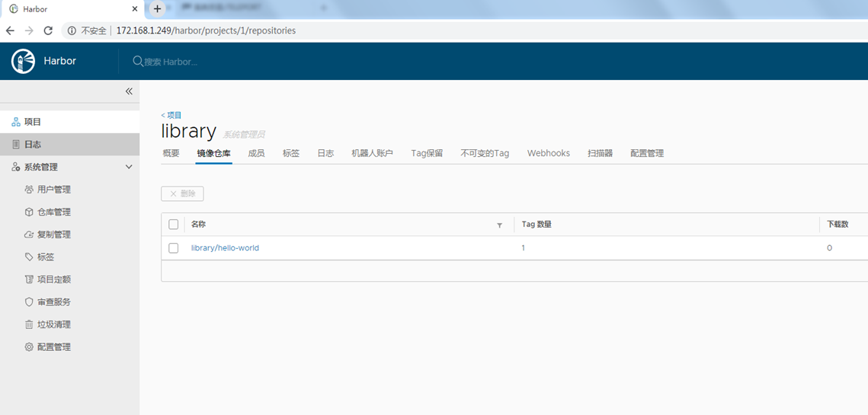The image size is (868, 415).
Task: Open 仓库管理 in the sidebar
Action: (53, 212)
